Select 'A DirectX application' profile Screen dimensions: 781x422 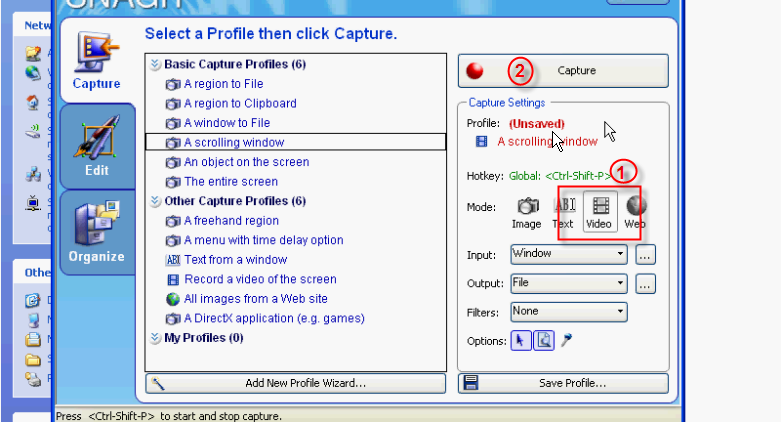pos(274,318)
